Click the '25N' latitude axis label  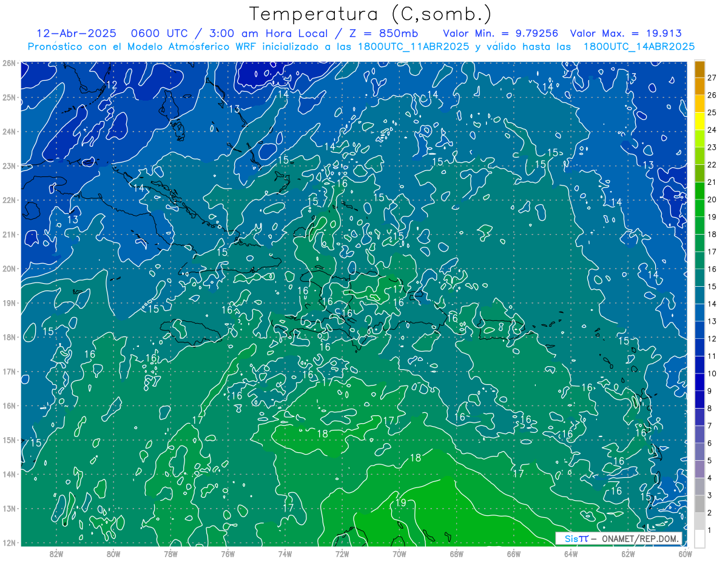pyautogui.click(x=8, y=97)
